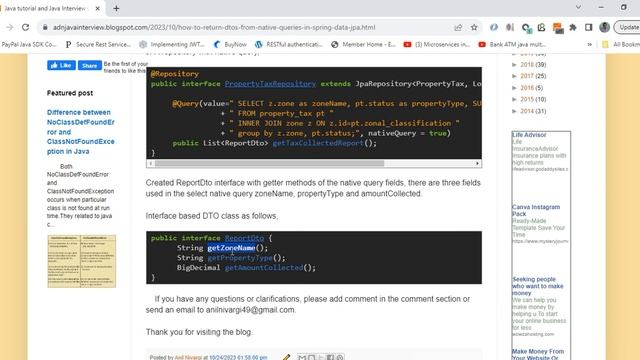Open the tab search chevron

578,7
